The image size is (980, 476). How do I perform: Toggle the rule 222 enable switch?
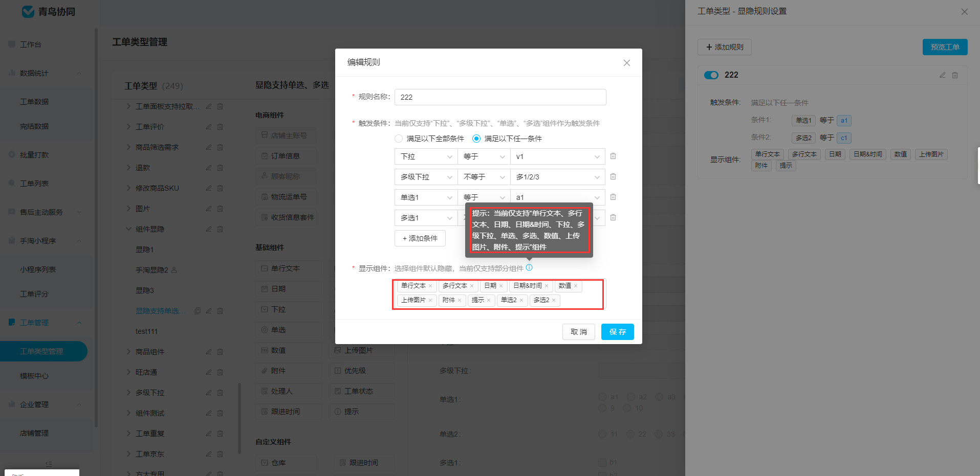coord(711,75)
